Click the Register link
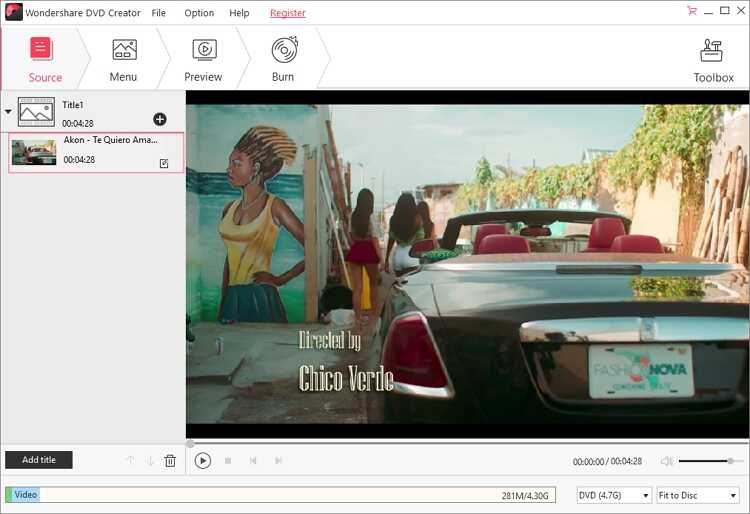Screen dimensions: 750x514 [287, 13]
